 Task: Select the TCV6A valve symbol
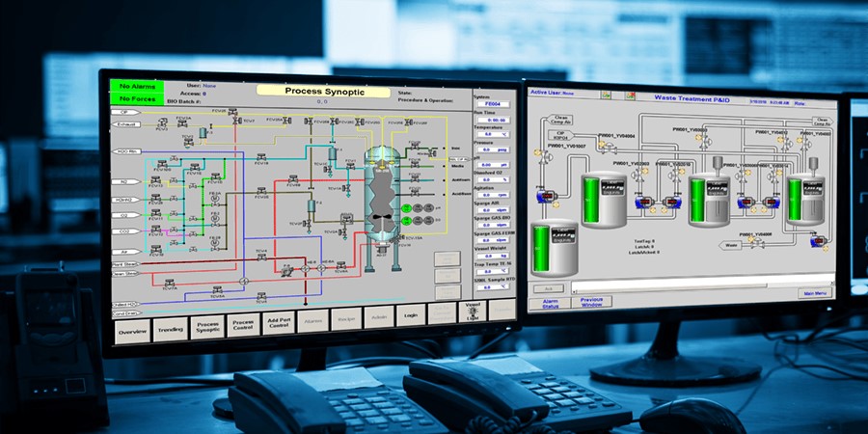click(x=341, y=265)
